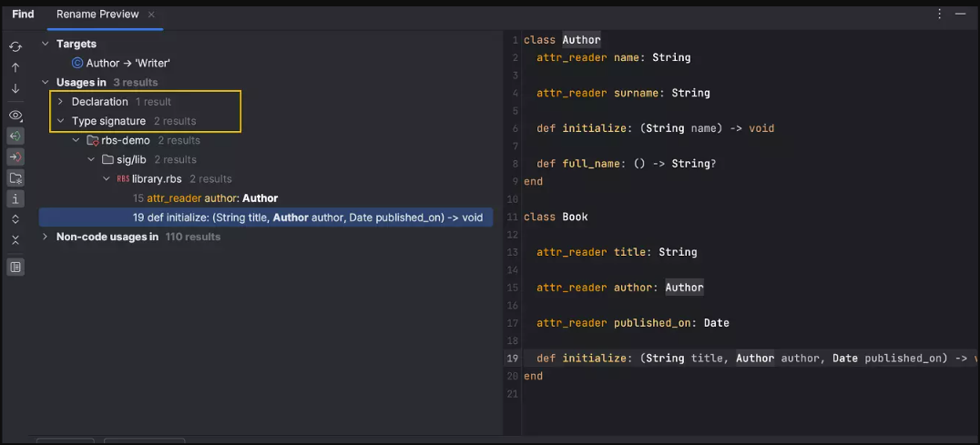Click the Rerun refresh icon in toolbar
This screenshot has height=445, width=980.
click(15, 46)
